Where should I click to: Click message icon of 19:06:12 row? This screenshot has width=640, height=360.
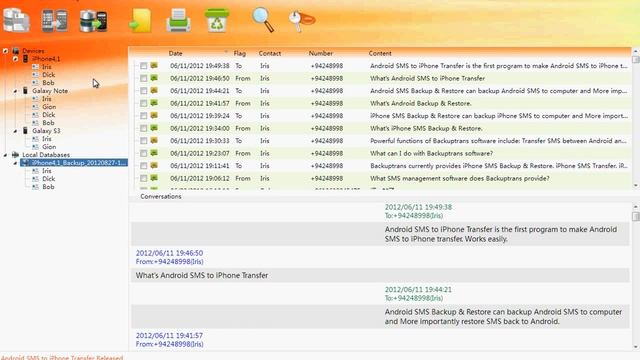[154, 178]
